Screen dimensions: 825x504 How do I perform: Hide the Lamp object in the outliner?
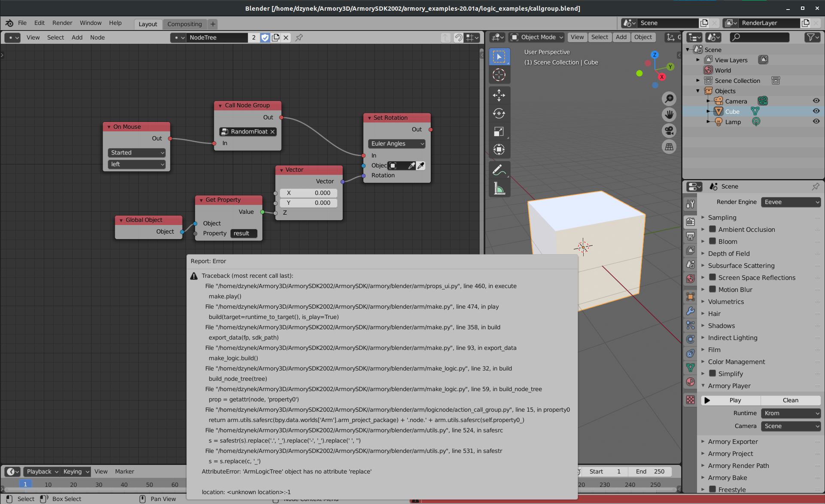coord(816,121)
